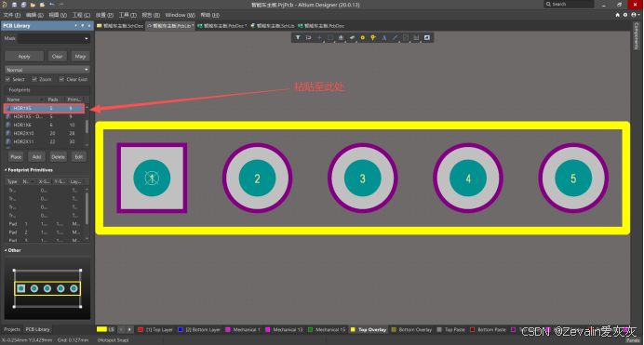
Task: Click the Delete footprint button
Action: point(58,157)
